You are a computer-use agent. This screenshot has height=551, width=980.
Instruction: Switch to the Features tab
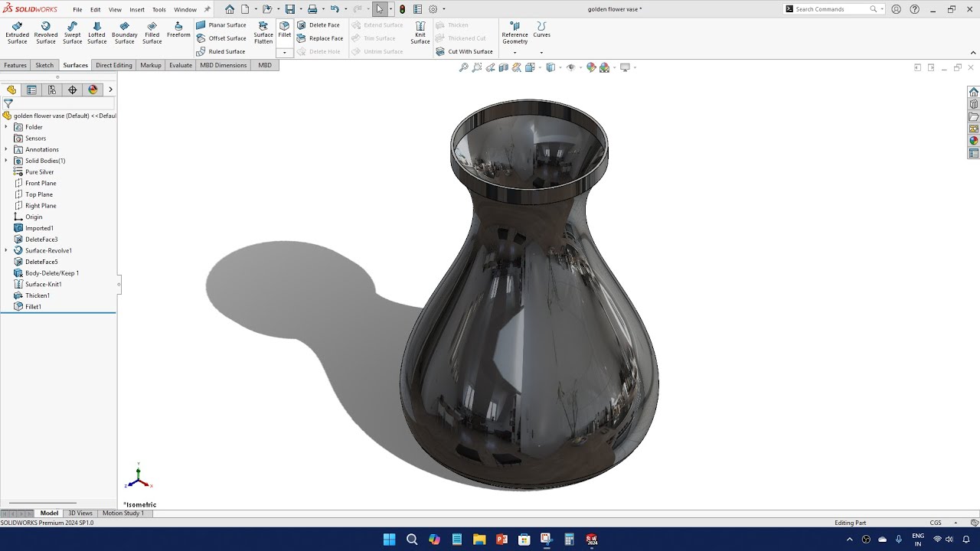(x=15, y=65)
